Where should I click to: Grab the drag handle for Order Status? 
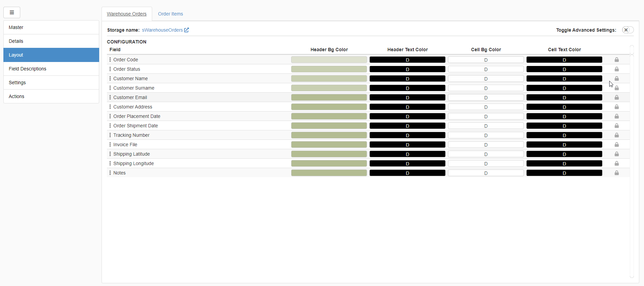click(x=110, y=69)
